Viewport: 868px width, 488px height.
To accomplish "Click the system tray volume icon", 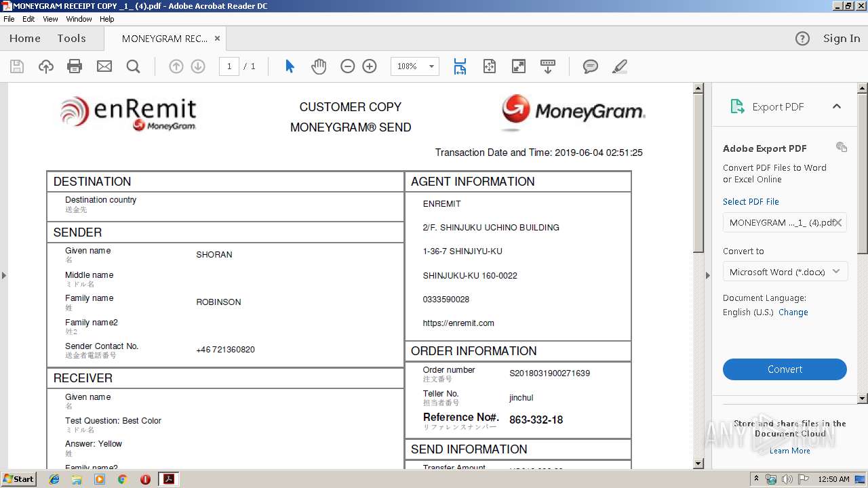I will tap(787, 479).
